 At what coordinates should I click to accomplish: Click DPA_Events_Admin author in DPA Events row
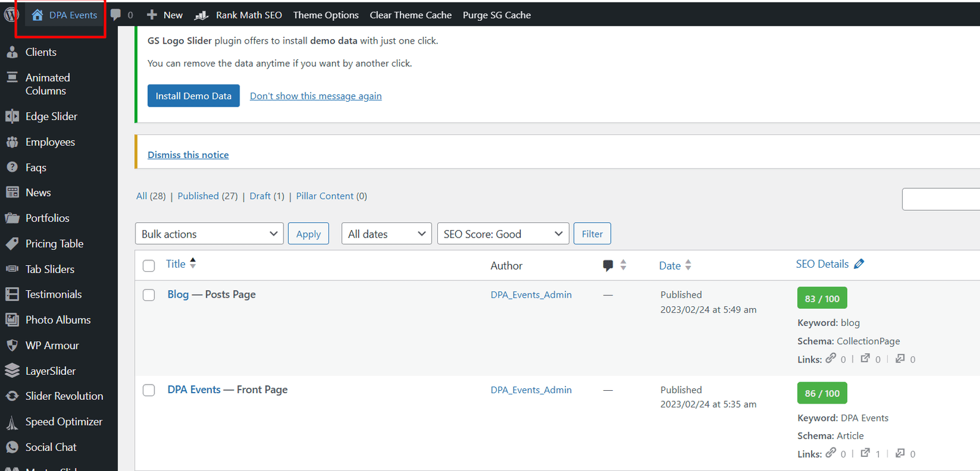click(x=531, y=390)
